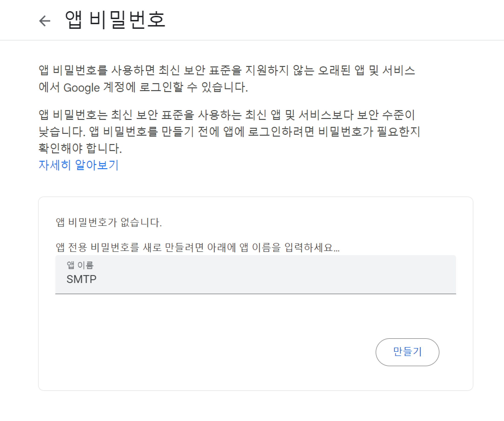Click the '앱 비밀번호' page title
The width and height of the screenshot is (504, 421).
click(x=115, y=20)
